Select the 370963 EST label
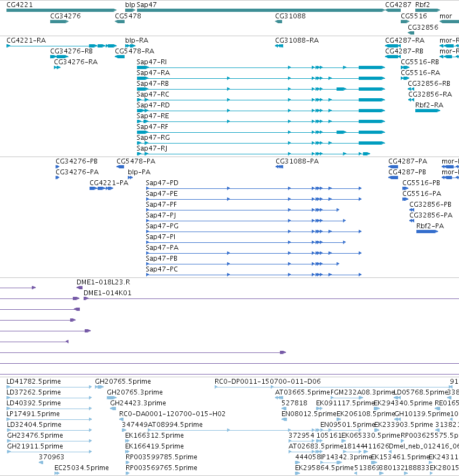This screenshot has height=476, width=459. pyautogui.click(x=51, y=457)
